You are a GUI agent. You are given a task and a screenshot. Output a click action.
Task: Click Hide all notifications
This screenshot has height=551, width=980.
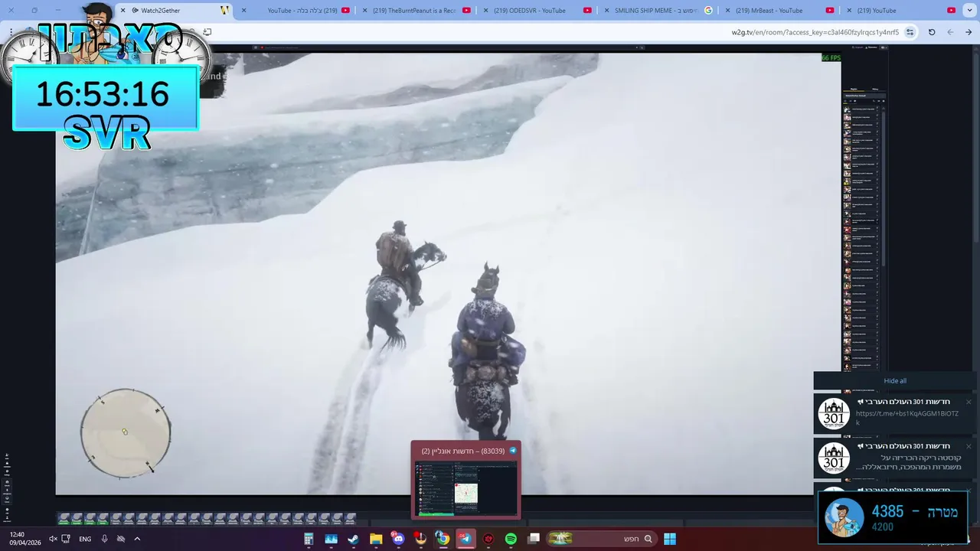click(x=895, y=381)
